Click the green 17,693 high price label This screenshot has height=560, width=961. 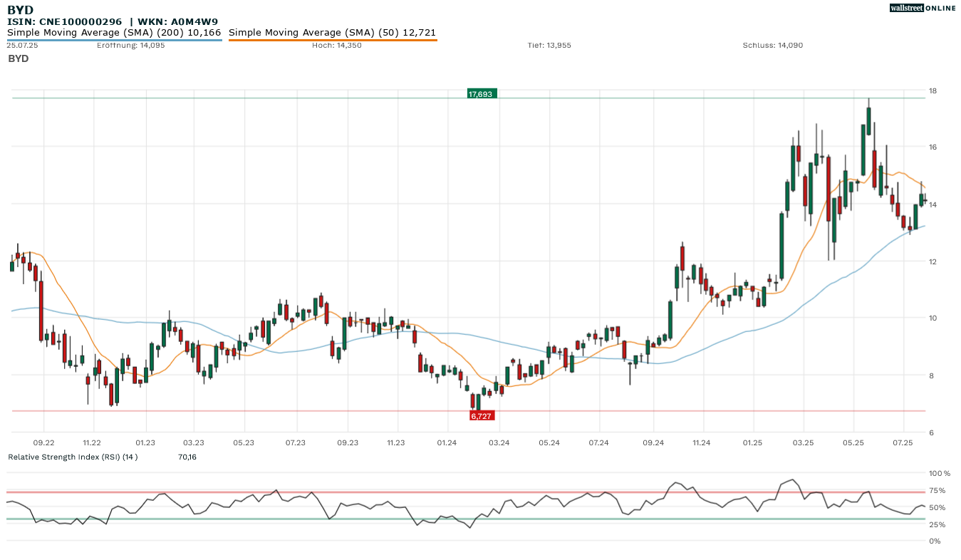tap(482, 93)
